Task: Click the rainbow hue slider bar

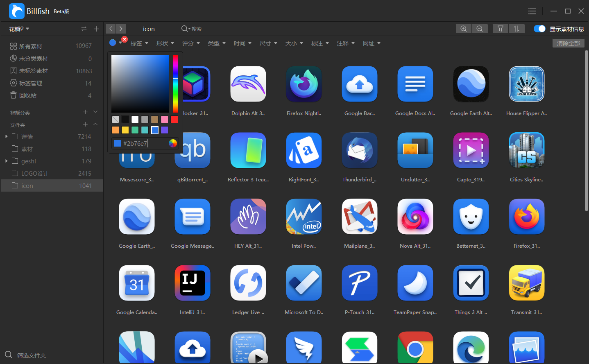Action: pos(175,84)
